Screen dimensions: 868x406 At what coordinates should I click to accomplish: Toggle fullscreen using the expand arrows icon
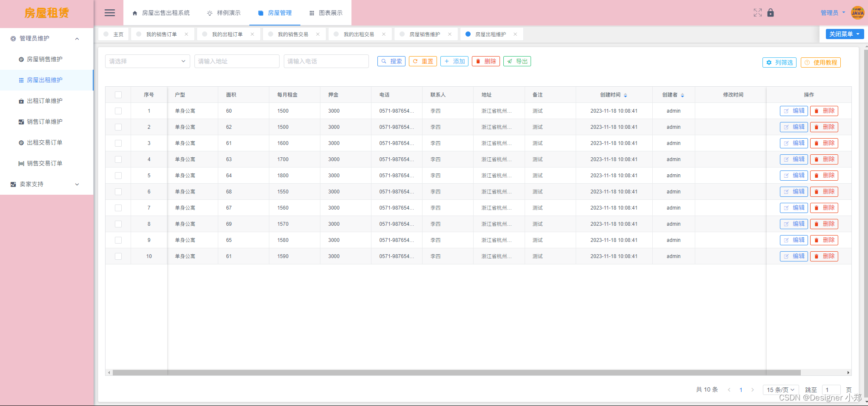click(757, 13)
